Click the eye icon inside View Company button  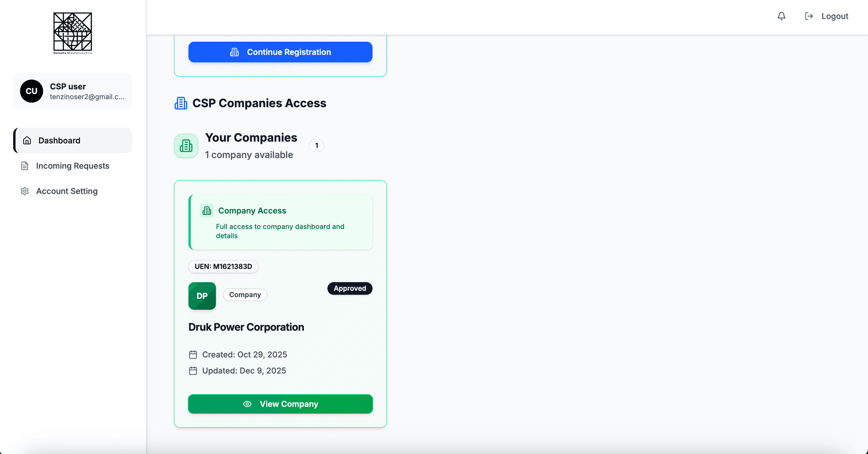pyautogui.click(x=247, y=404)
